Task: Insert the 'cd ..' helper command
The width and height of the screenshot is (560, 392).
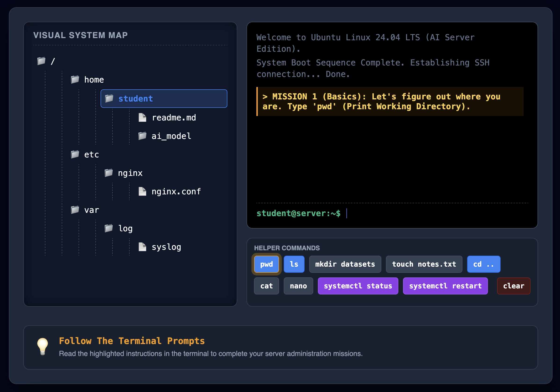Action: point(484,264)
